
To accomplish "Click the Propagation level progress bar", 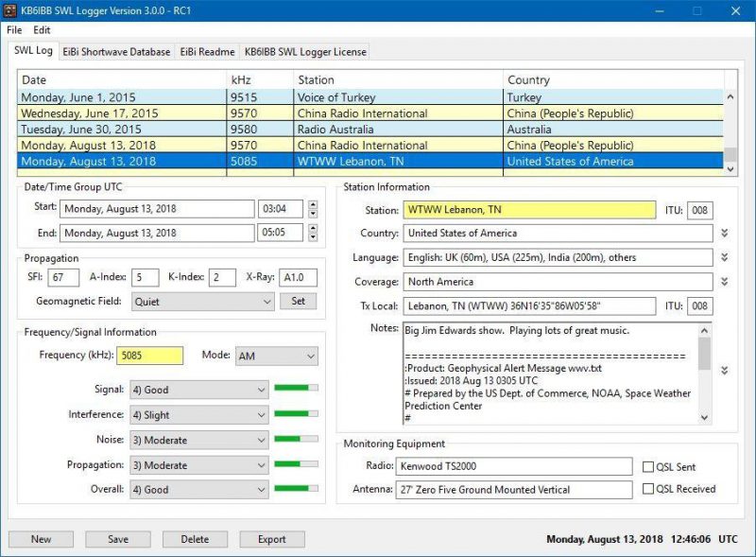I will (296, 463).
